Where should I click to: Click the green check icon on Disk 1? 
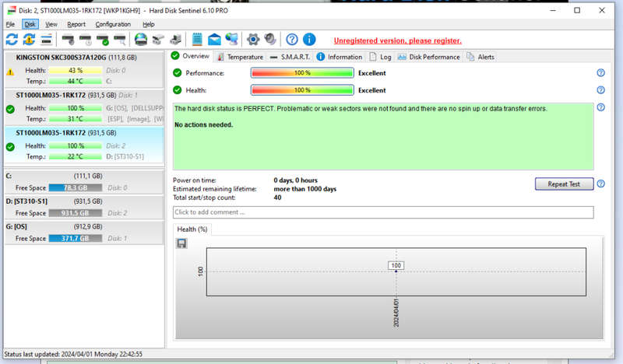pos(10,109)
